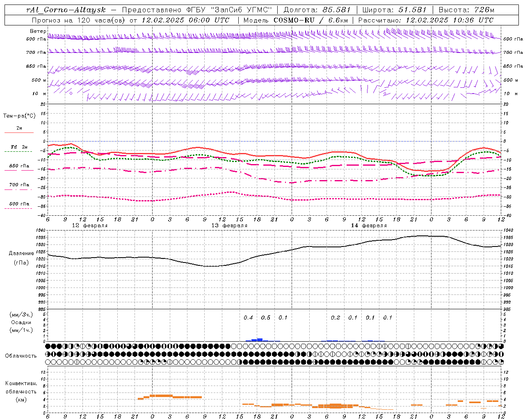This screenshot has height=420, width=525.
Task: Click the '(мм/1ч.)' precipitation unit label
Action: click(x=21, y=330)
